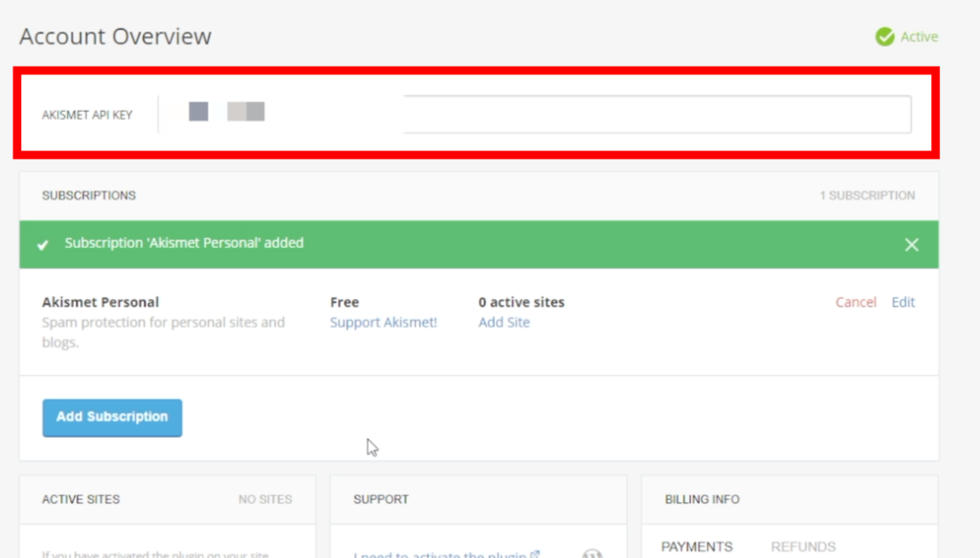The image size is (980, 558).
Task: Click the 'AKISMET API KEY' label
Action: (87, 115)
